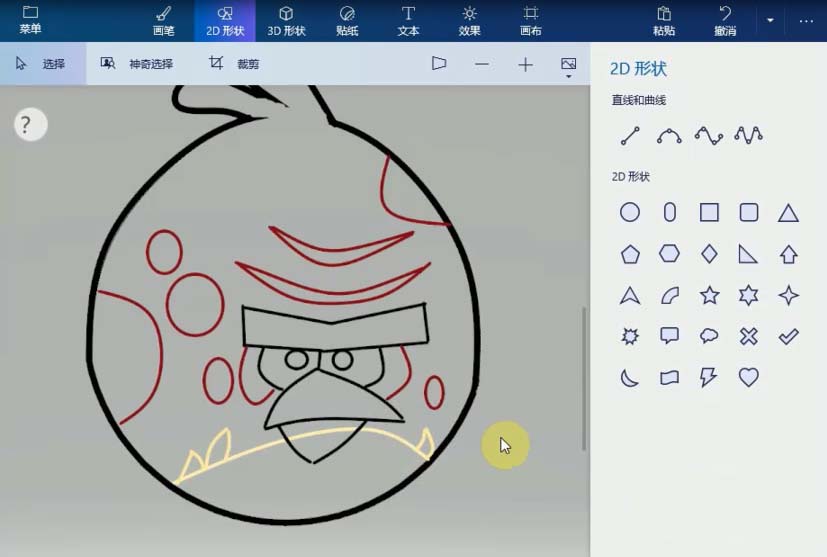Select the heart shape

tap(748, 377)
